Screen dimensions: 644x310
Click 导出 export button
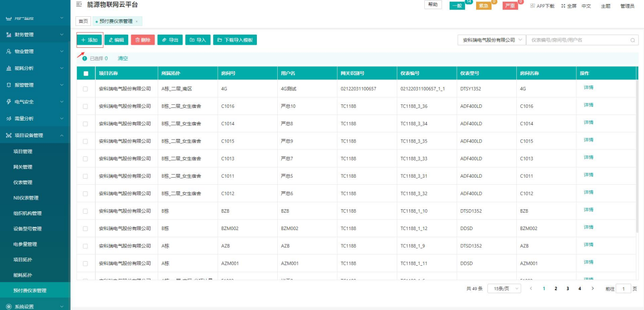170,40
